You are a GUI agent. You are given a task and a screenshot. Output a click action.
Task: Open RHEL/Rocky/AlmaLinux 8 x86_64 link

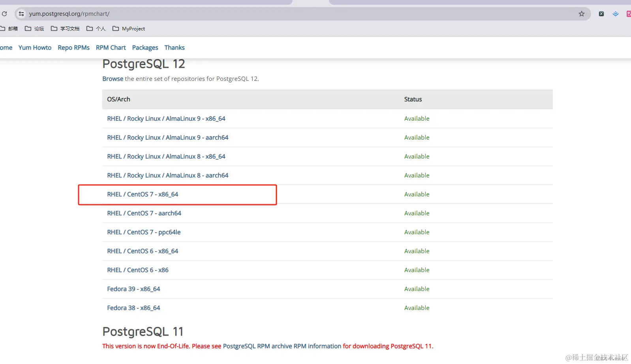pos(166,157)
